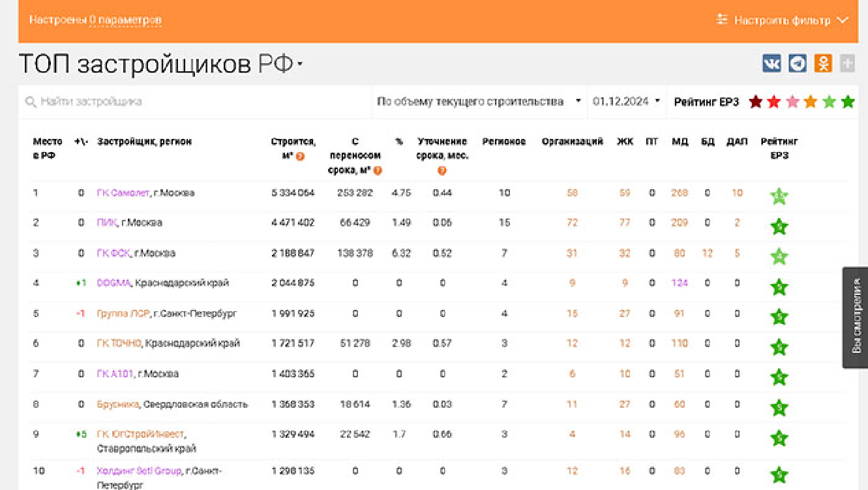Open ГК ФСК developer link
The height and width of the screenshot is (490, 868).
point(113,253)
